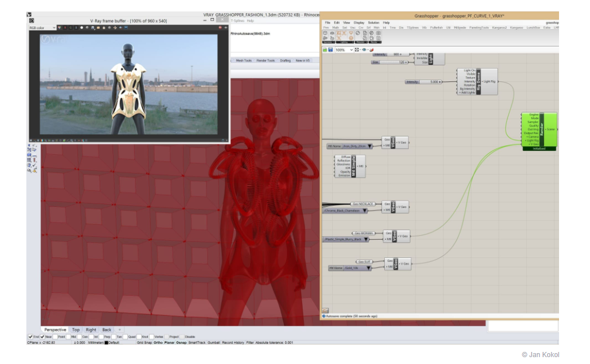Click monochromatic mode grey circle in frame buffer

(87, 28)
